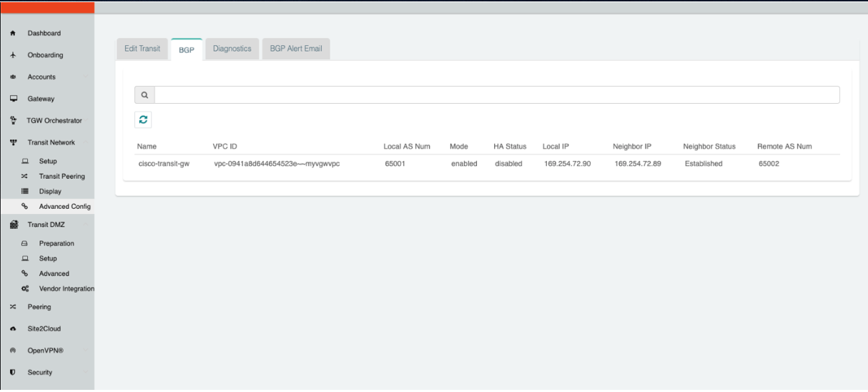Click the Site2Cloud cloud icon
The width and height of the screenshot is (868, 392).
13,329
